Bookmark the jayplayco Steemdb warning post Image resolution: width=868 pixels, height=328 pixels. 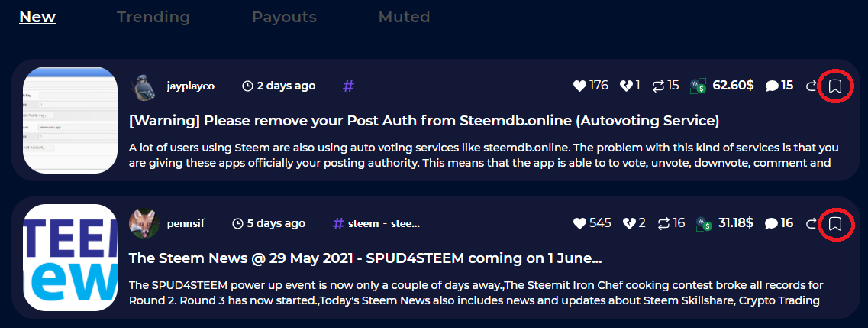coord(835,86)
